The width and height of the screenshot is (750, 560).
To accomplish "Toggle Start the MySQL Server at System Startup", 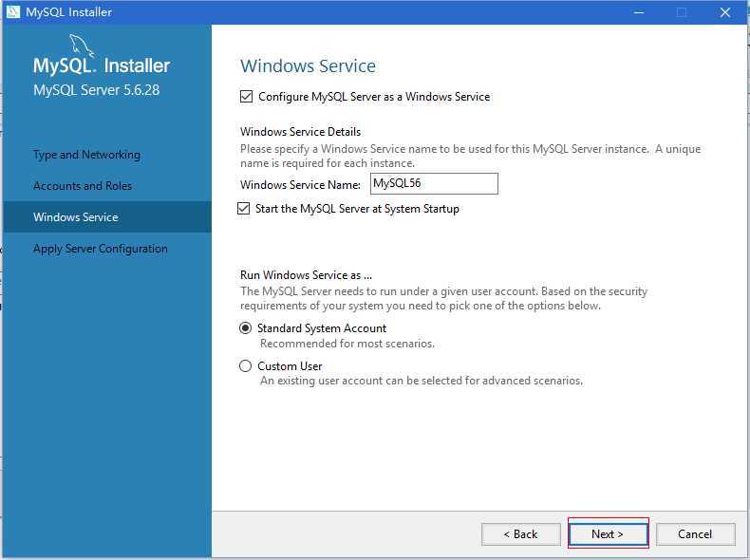I will 243,209.
